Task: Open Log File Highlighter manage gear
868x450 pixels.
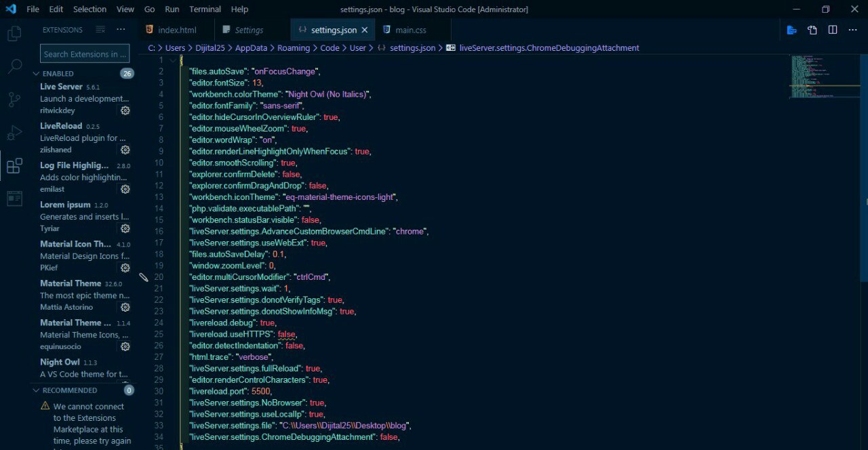Action: click(125, 189)
